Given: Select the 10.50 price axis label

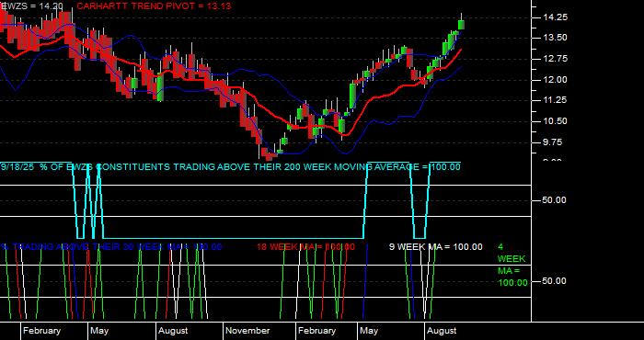Looking at the screenshot, I should (555, 121).
